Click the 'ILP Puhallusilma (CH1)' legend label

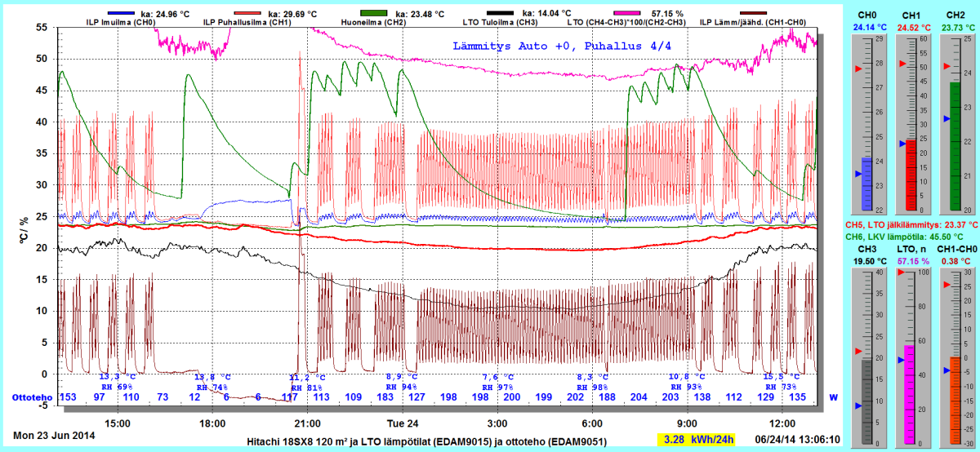pyautogui.click(x=247, y=23)
